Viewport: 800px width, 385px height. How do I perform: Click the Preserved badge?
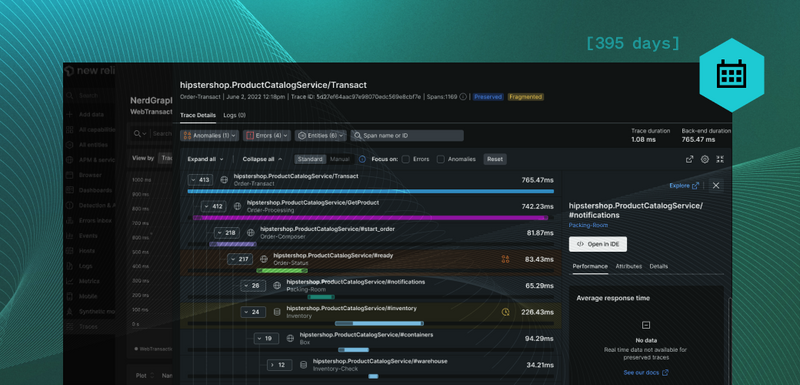[488, 97]
